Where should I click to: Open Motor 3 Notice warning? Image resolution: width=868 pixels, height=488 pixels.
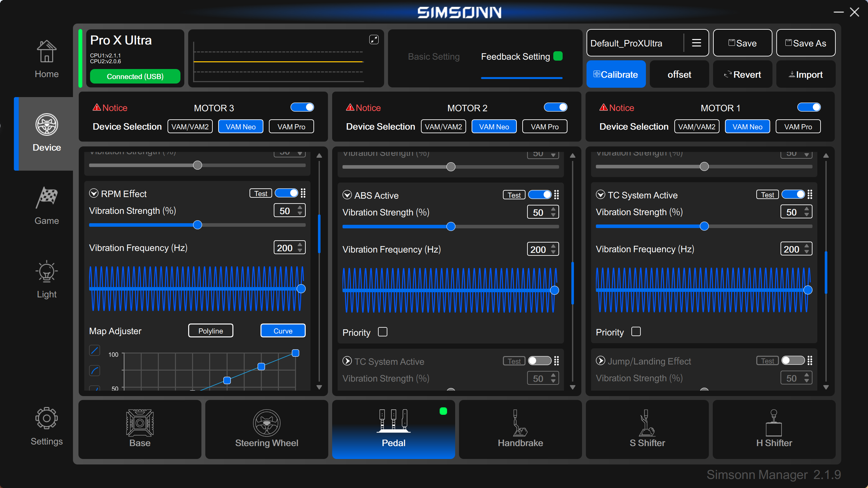pyautogui.click(x=110, y=108)
